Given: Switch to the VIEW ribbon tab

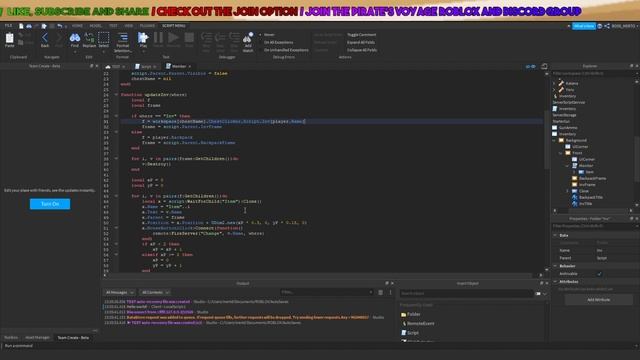Looking at the screenshot, I should 129,26.
